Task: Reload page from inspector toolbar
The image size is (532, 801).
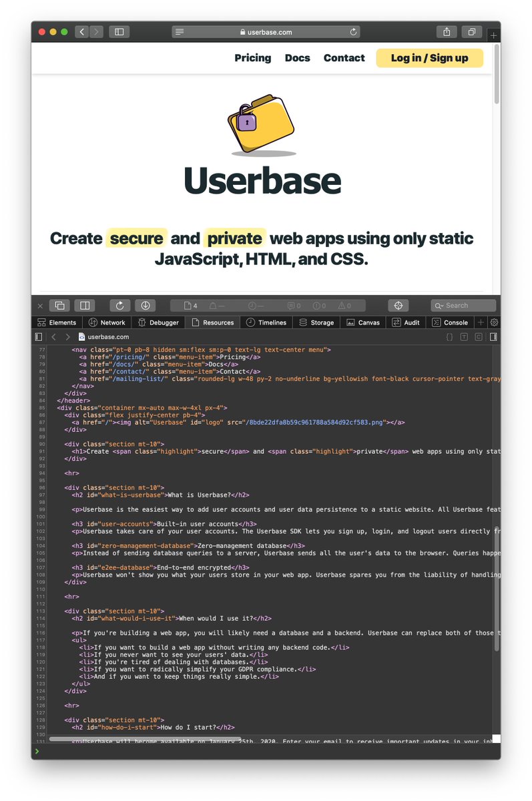Action: (x=120, y=306)
